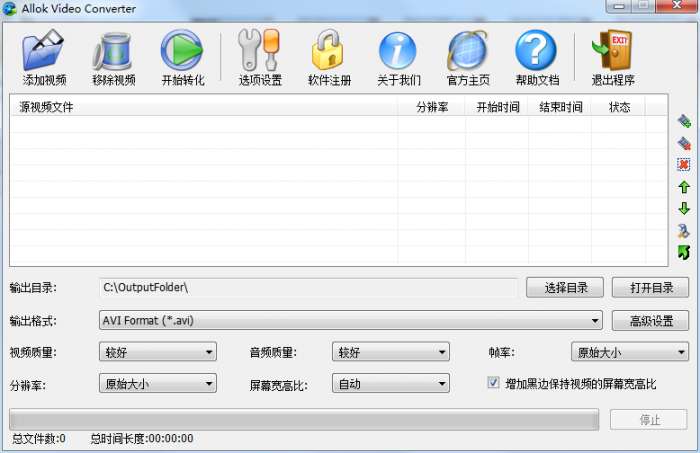The image size is (700, 453).
Task: Click the 帧率 label
Action: [501, 353]
